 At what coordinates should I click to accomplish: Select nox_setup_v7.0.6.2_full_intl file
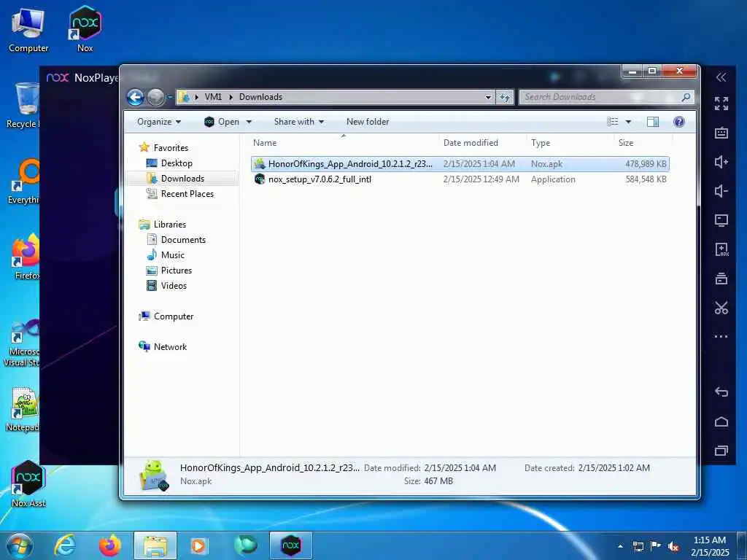(460, 179)
